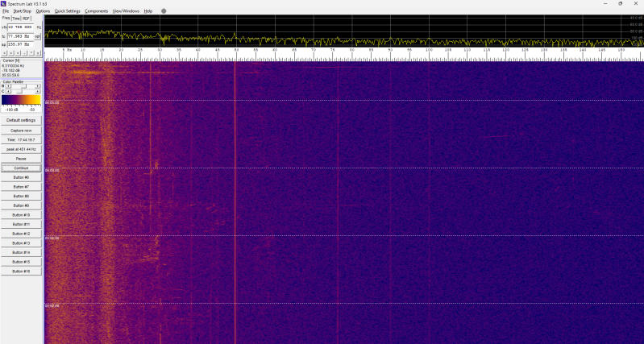Click the 100 Hz mark on frequency scale
This screenshot has height=344, width=644.
429,50
